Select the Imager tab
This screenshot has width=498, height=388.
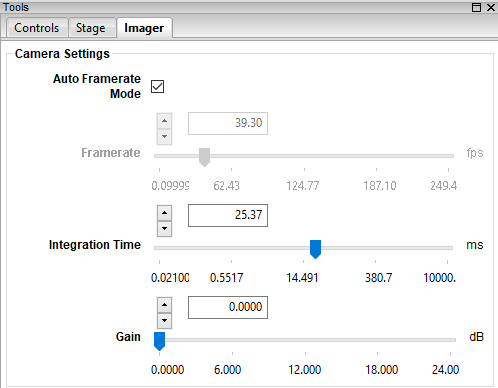144,28
